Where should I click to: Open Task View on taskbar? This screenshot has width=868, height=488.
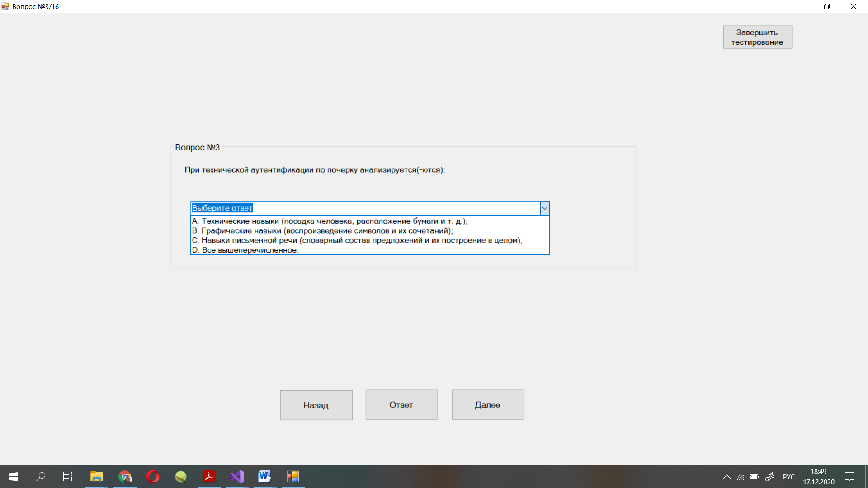68,477
